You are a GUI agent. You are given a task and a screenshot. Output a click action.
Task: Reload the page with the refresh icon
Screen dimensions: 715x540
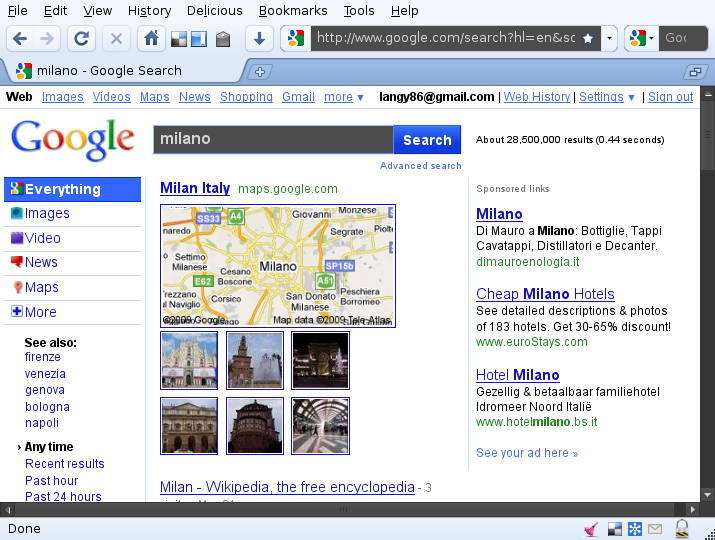[x=81, y=38]
